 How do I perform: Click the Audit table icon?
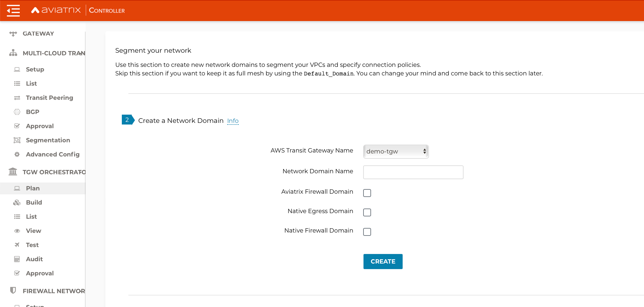(17, 259)
